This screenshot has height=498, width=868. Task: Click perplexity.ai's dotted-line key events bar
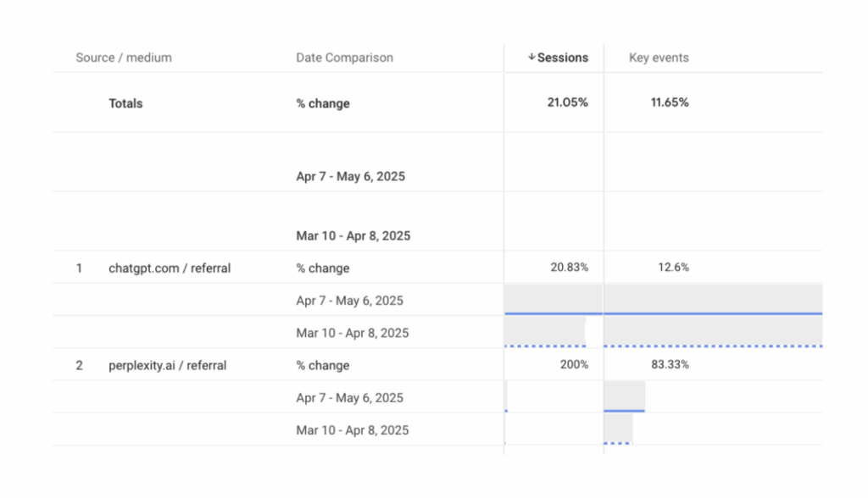coord(618,429)
